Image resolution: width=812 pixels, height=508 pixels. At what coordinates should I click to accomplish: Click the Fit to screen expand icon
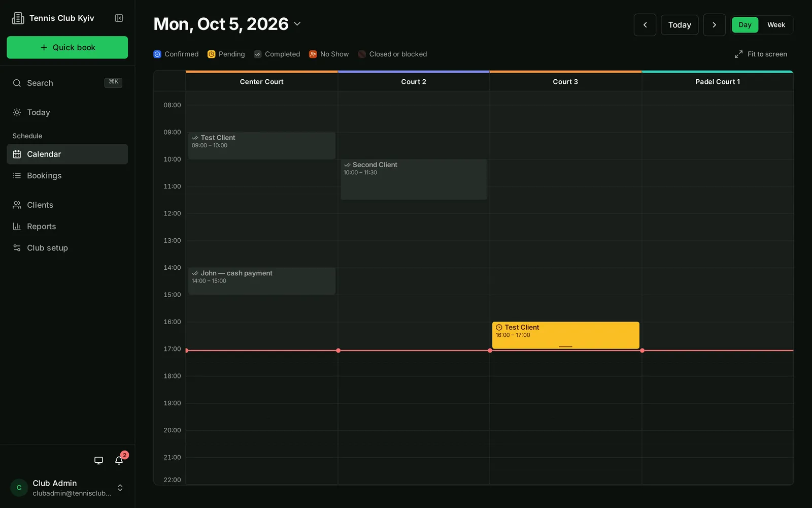pyautogui.click(x=738, y=54)
